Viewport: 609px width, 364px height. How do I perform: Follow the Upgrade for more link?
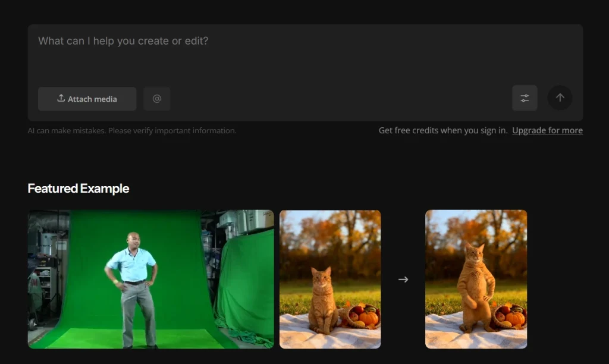(x=547, y=130)
